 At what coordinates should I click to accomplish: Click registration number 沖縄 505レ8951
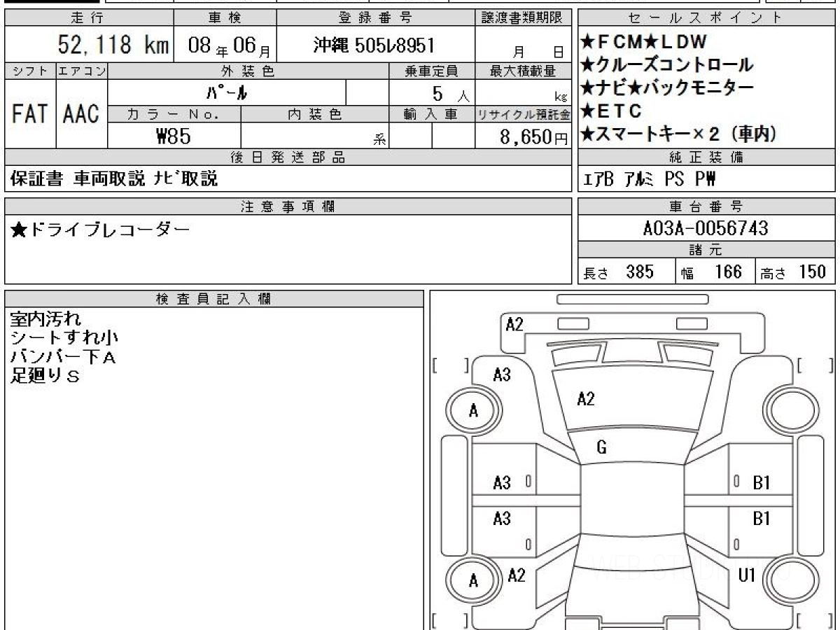[374, 46]
